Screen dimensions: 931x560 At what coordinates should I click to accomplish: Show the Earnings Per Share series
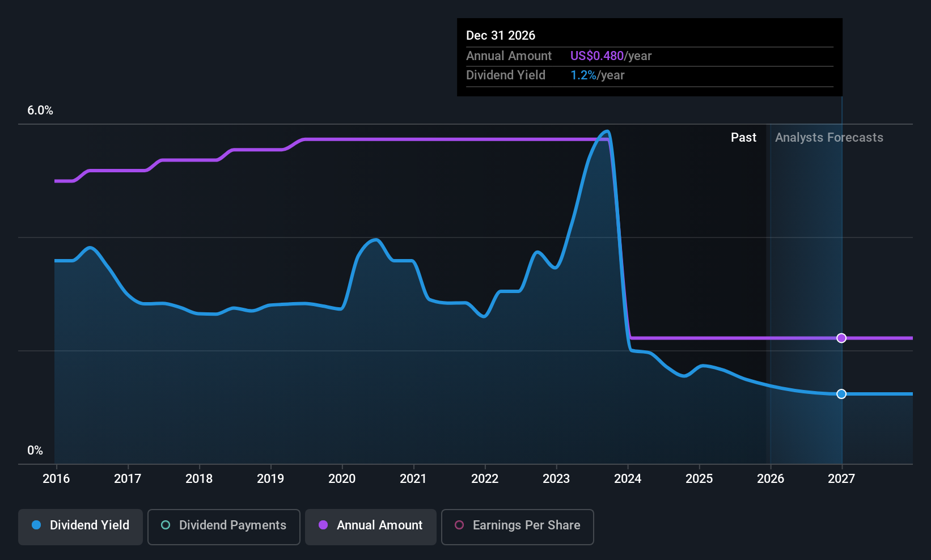(x=517, y=527)
